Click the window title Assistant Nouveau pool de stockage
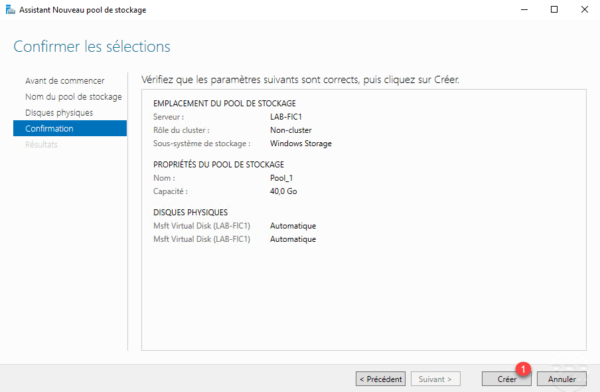 point(83,10)
